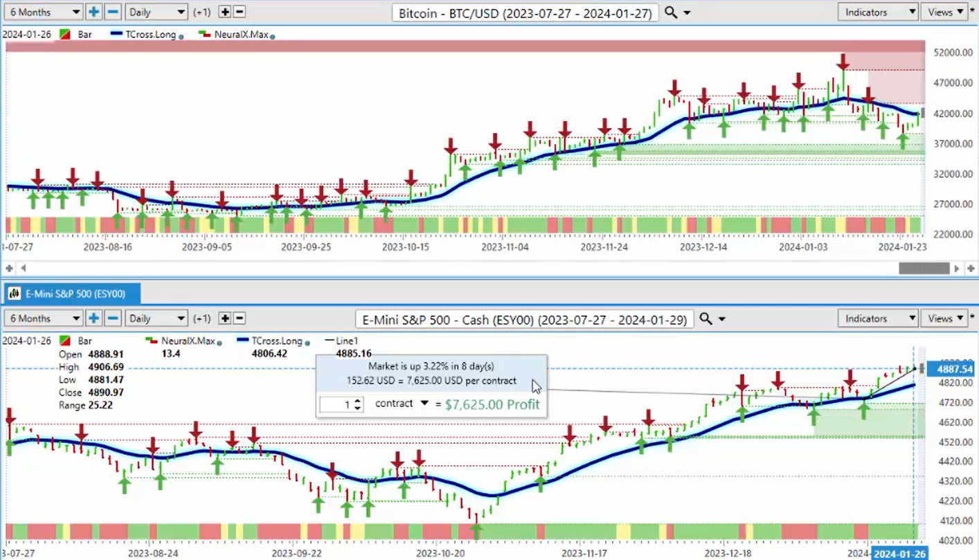Select TCross.Long legend on E-Mini chart
This screenshot has height=560, width=979.
coord(276,341)
